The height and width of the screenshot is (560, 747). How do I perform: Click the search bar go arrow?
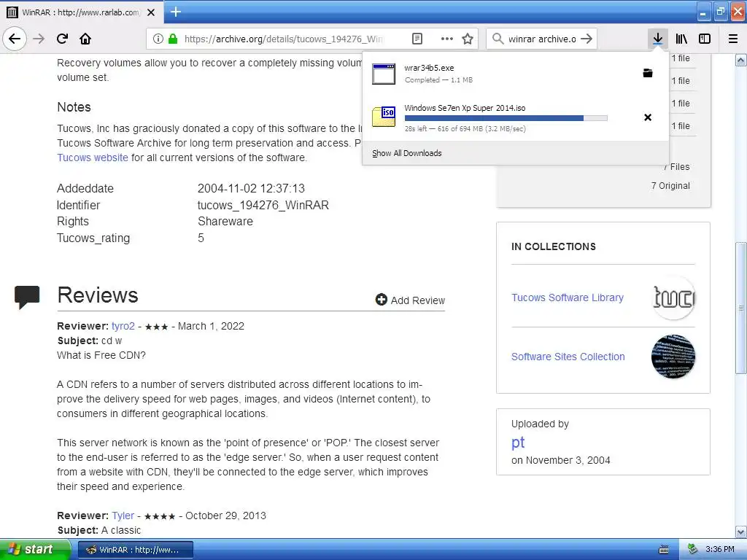coord(587,39)
